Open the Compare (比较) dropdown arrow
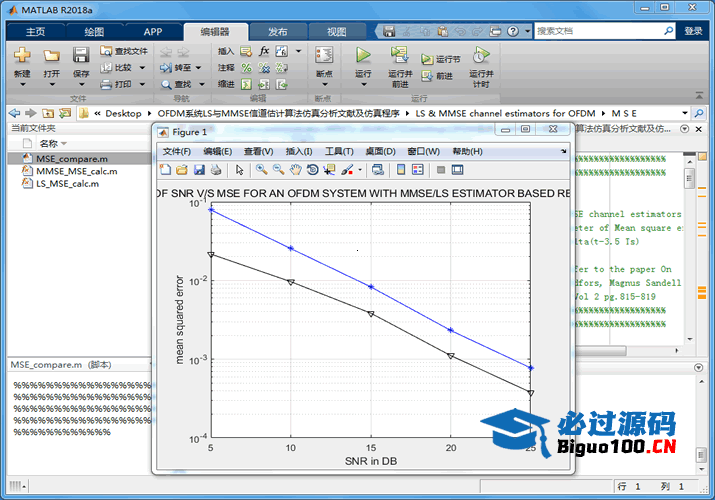Image resolution: width=715 pixels, height=500 pixels. [x=142, y=67]
